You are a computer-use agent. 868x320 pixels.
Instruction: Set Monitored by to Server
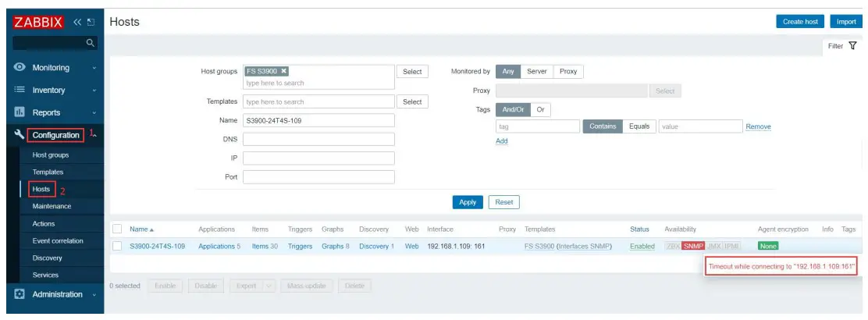click(537, 72)
